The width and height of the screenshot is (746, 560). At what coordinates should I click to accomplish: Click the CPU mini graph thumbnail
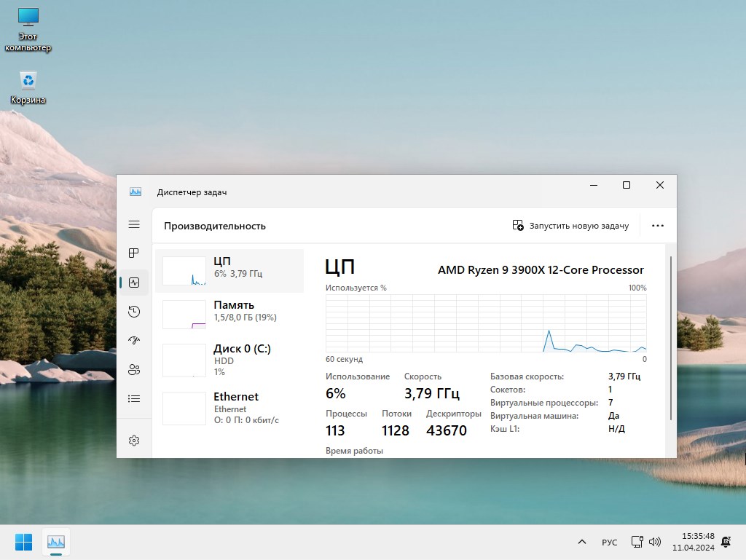(x=184, y=271)
